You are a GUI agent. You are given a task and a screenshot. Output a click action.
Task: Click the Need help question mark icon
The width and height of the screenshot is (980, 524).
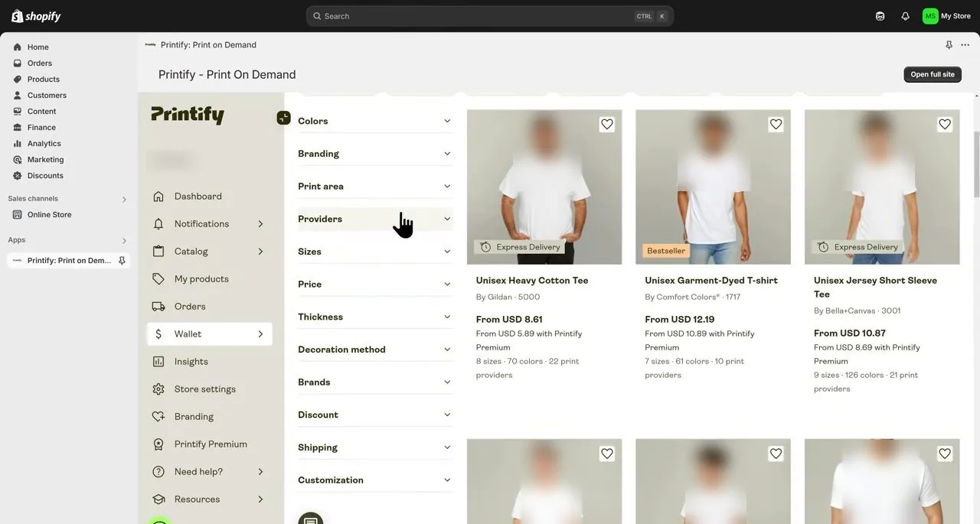pos(158,472)
